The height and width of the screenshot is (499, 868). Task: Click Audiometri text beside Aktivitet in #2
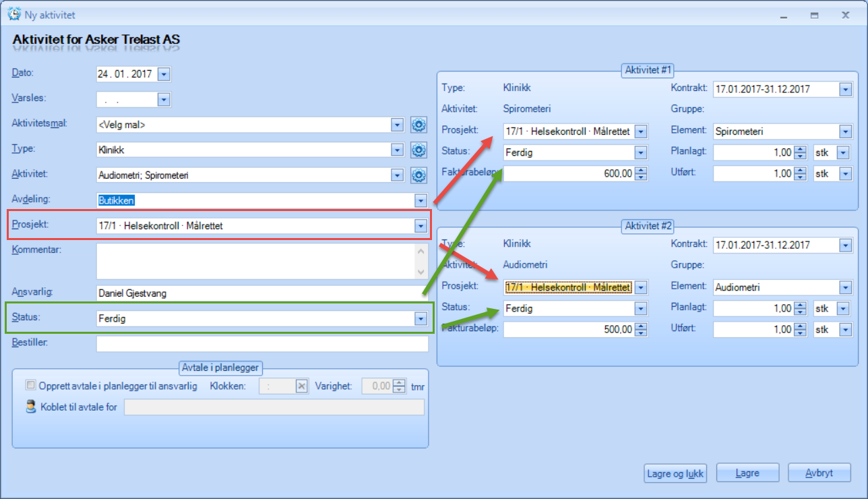(x=525, y=265)
